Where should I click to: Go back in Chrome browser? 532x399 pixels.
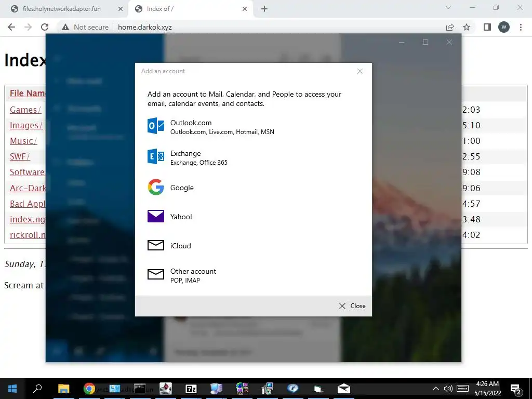click(x=11, y=27)
